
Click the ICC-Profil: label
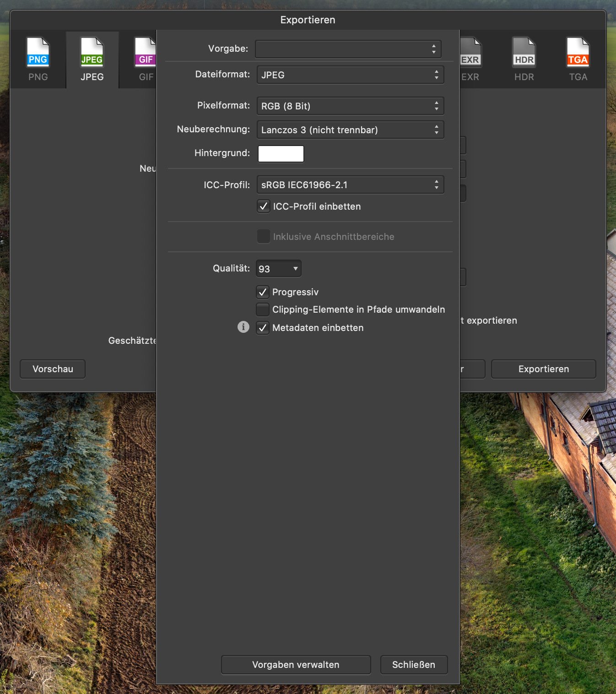pos(227,185)
